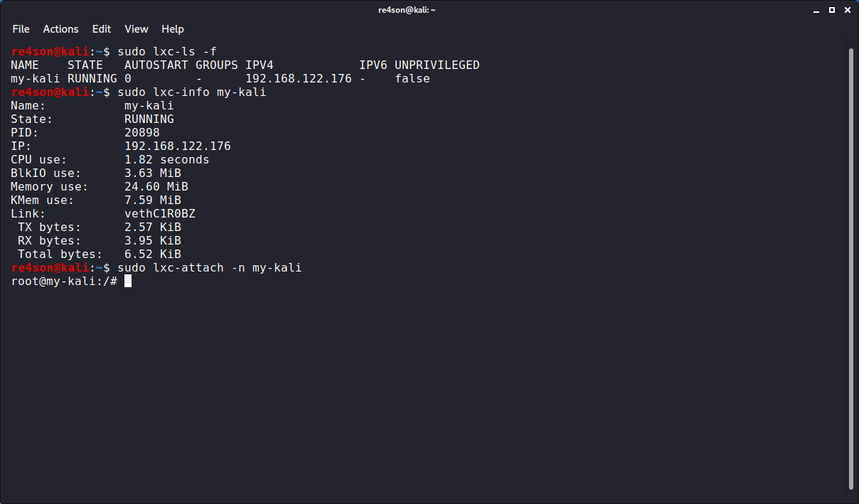Maximize the terminal window

pyautogui.click(x=832, y=10)
